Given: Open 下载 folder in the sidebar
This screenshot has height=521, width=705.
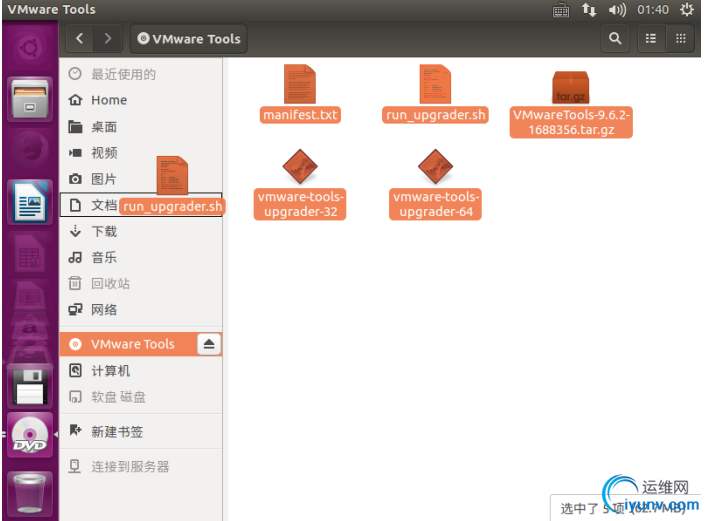Looking at the screenshot, I should (x=141, y=232).
